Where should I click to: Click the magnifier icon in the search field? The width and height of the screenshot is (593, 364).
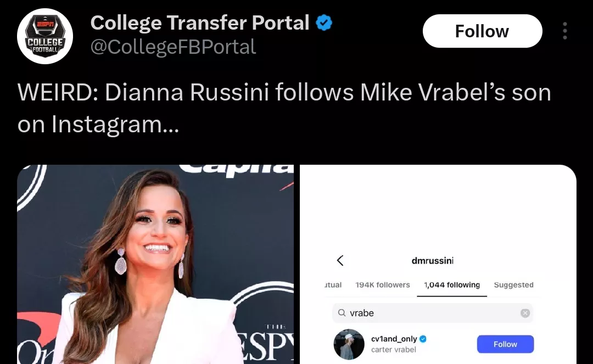tap(342, 312)
